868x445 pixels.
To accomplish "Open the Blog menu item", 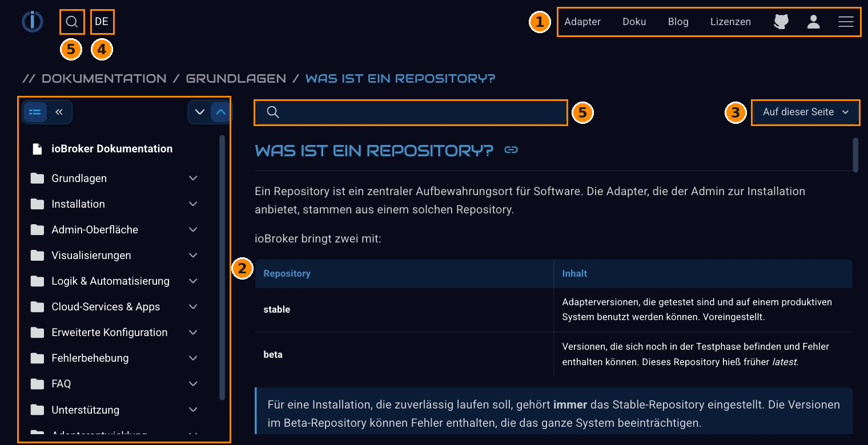I will [678, 22].
